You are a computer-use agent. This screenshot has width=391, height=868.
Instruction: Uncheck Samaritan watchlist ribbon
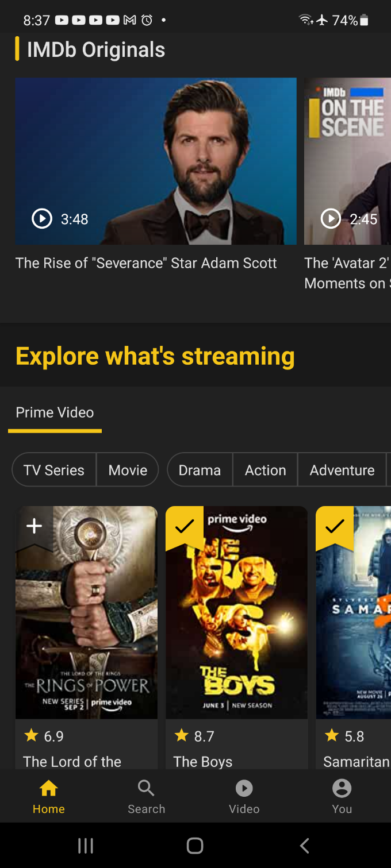pos(335,526)
